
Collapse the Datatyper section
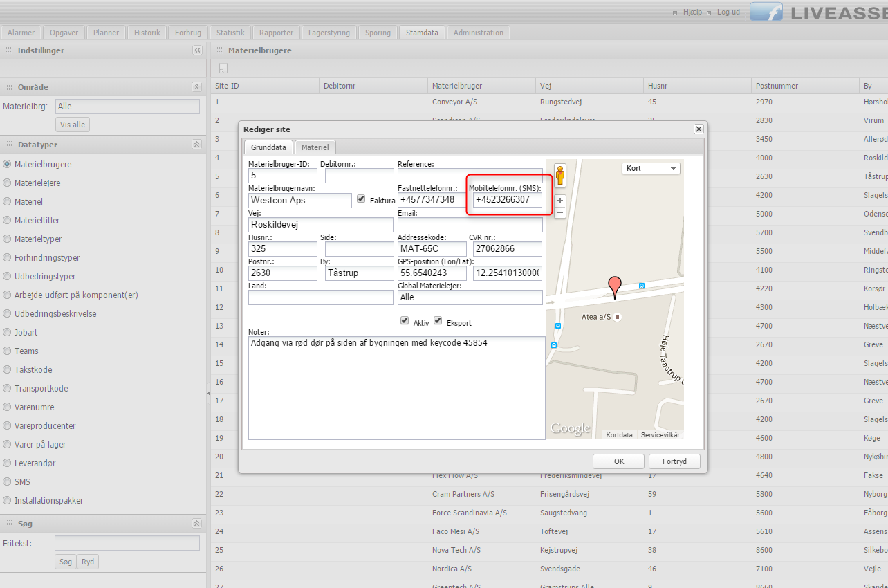196,145
